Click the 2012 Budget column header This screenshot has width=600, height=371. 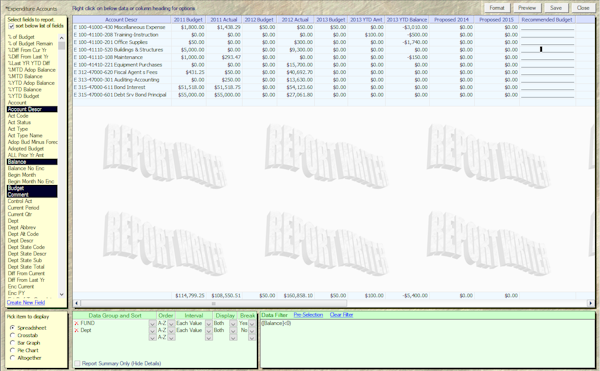(x=259, y=20)
